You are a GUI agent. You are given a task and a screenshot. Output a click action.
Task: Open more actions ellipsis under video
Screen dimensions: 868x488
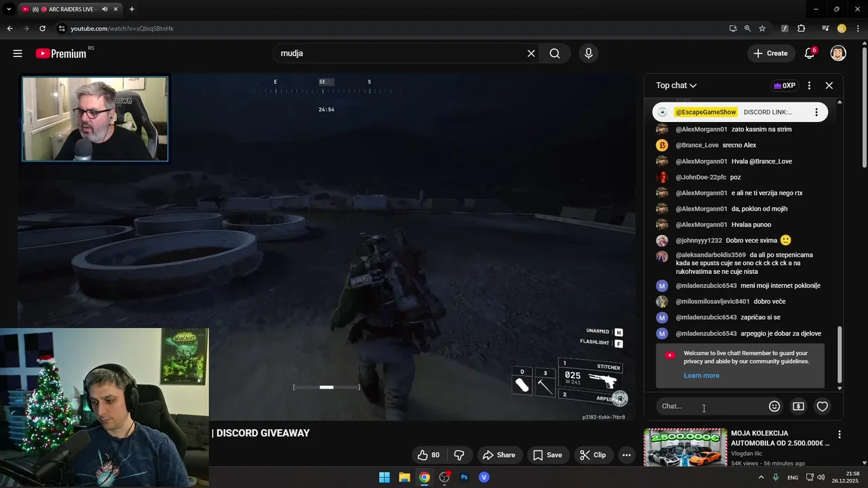pyautogui.click(x=627, y=455)
